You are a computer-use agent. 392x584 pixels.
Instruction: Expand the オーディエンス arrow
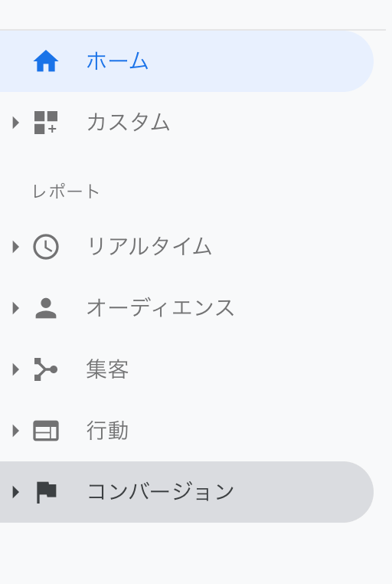(x=15, y=308)
